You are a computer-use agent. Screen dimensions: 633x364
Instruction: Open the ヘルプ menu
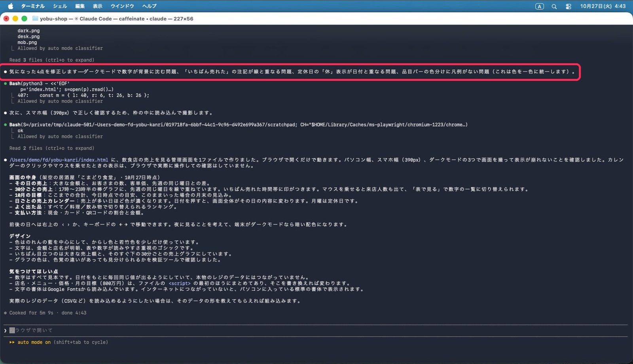pyautogui.click(x=150, y=6)
